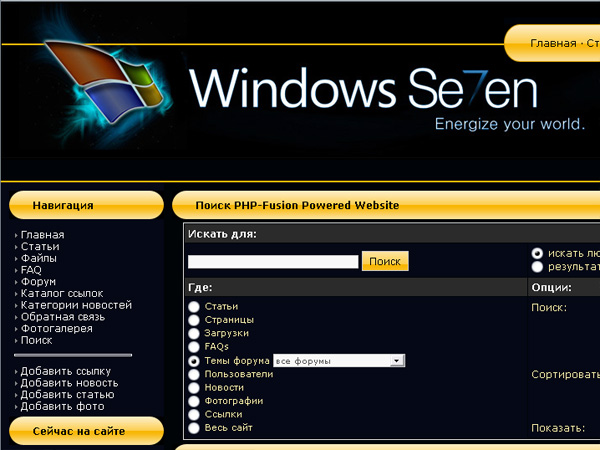This screenshot has height=450, width=600.
Task: Select the Статьи search radio button
Action: point(194,307)
